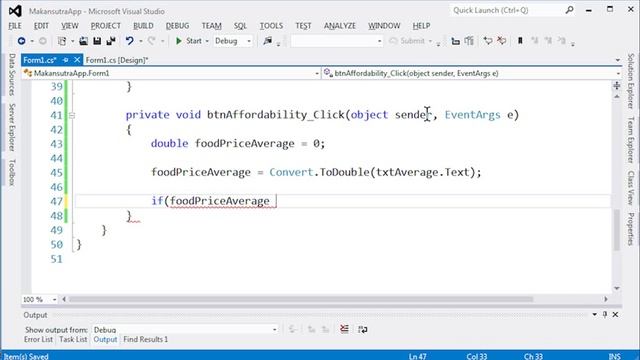
Task: Open the Team Explorer side tab
Action: click(631, 140)
